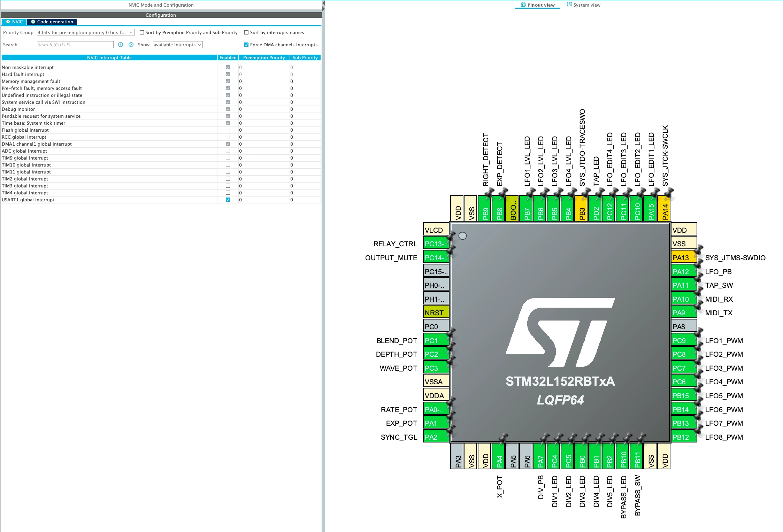The width and height of the screenshot is (783, 532).
Task: Enable the TIM2 global interrupt checkbox
Action: 228,179
